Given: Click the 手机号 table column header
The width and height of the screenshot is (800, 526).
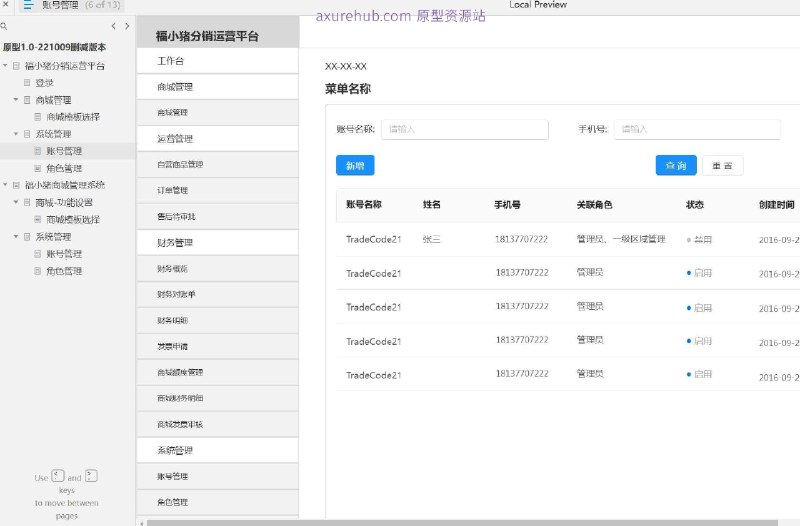Looking at the screenshot, I should pos(507,205).
